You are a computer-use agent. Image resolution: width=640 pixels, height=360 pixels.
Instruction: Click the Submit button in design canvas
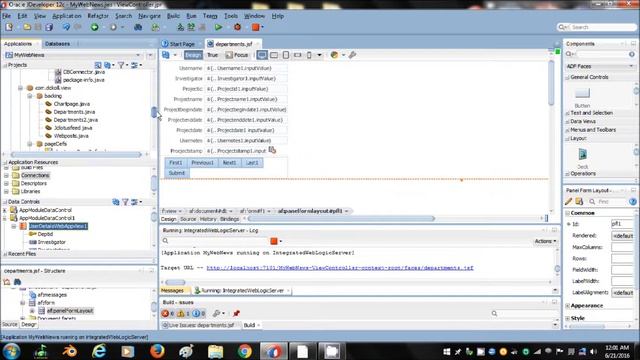click(x=177, y=173)
